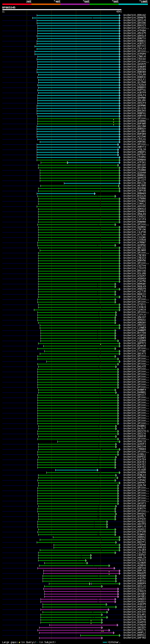The height and width of the screenshot is (644, 150).
Task: Select label UniRef100_Q652R9
Action: [x=135, y=70]
